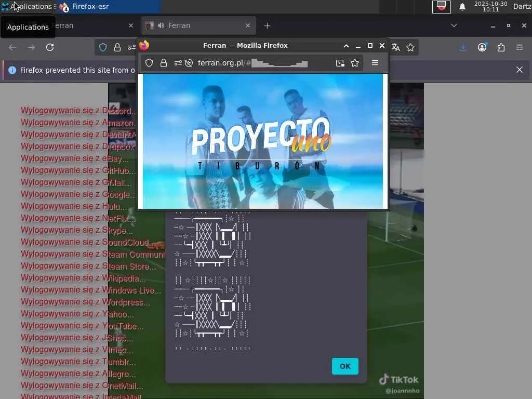Click the Proyecto Uno Tiburón video image

coord(263,141)
